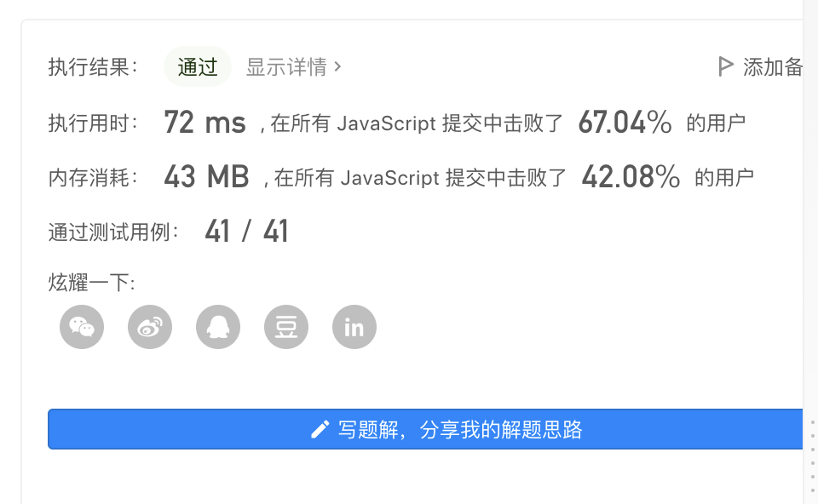Share result via the Douban icon
818x504 pixels.
point(285,327)
